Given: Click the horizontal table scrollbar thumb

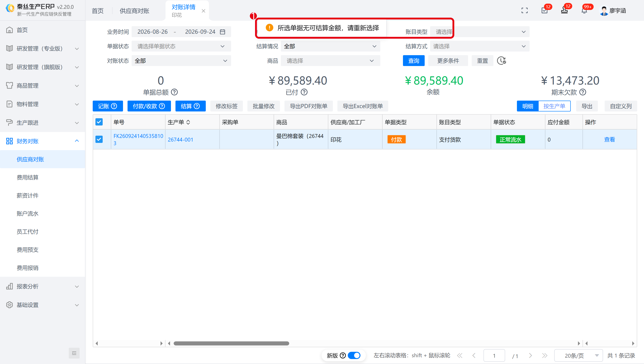Looking at the screenshot, I should [231, 343].
